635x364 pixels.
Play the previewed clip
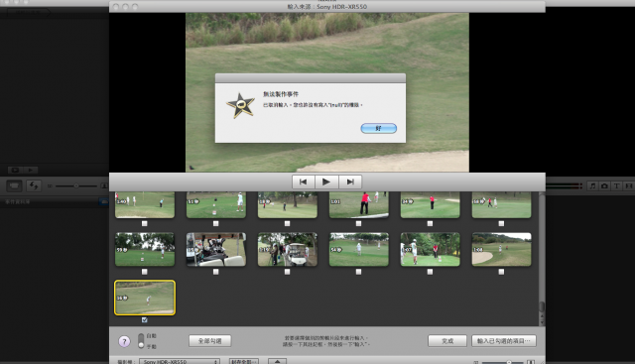click(x=326, y=182)
